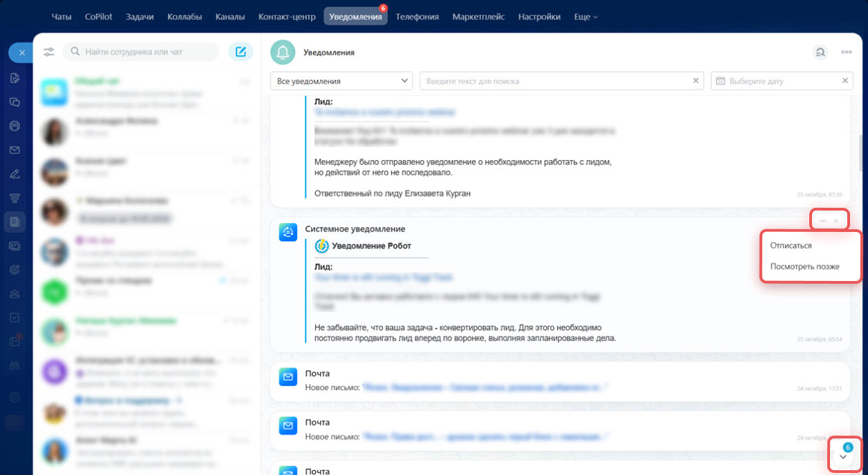Select Посмотреть позже in the context menu
This screenshot has width=868, height=475.
804,266
